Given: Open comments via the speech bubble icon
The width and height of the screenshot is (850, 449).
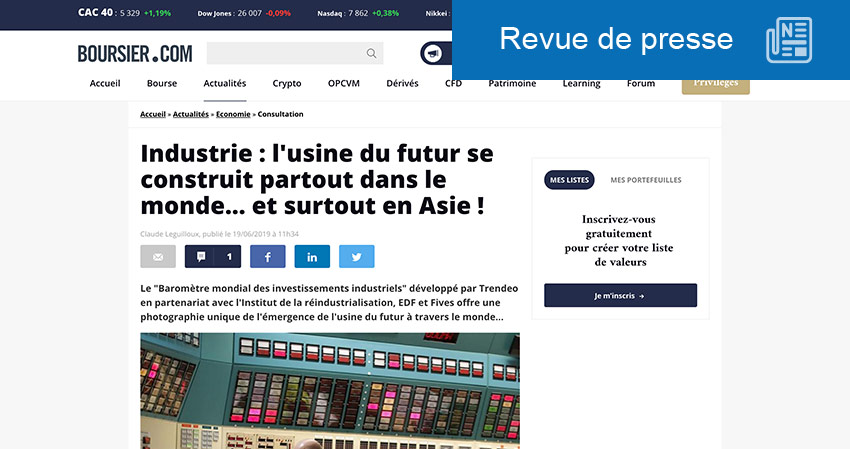Looking at the screenshot, I should 212,257.
